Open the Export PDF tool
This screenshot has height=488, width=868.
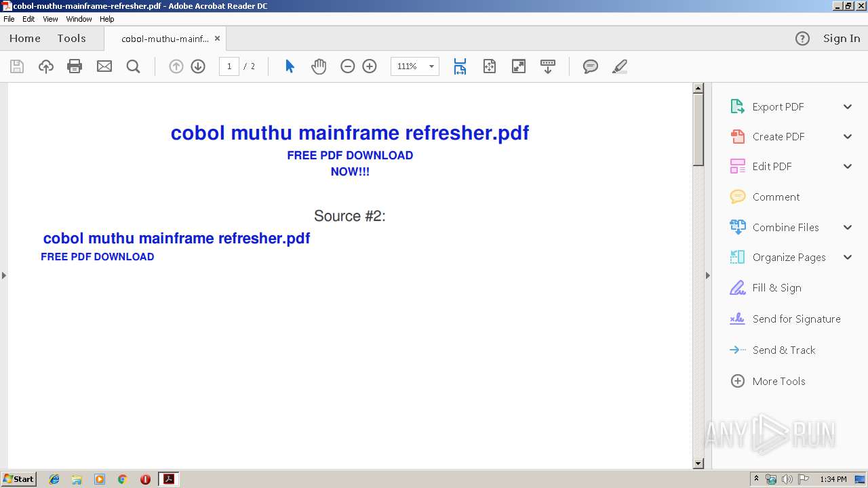click(778, 106)
